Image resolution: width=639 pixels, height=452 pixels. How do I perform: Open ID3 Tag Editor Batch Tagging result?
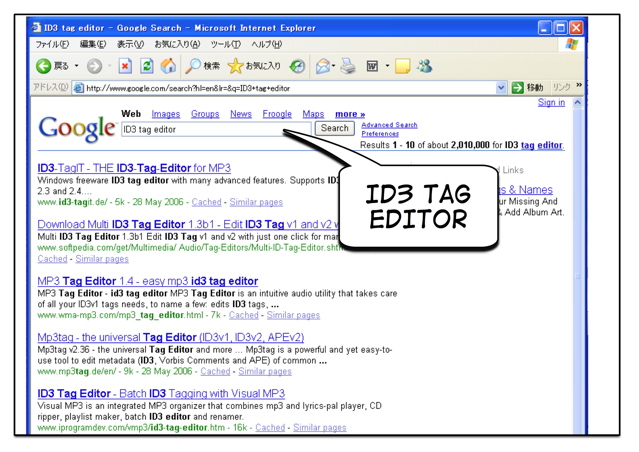[161, 393]
